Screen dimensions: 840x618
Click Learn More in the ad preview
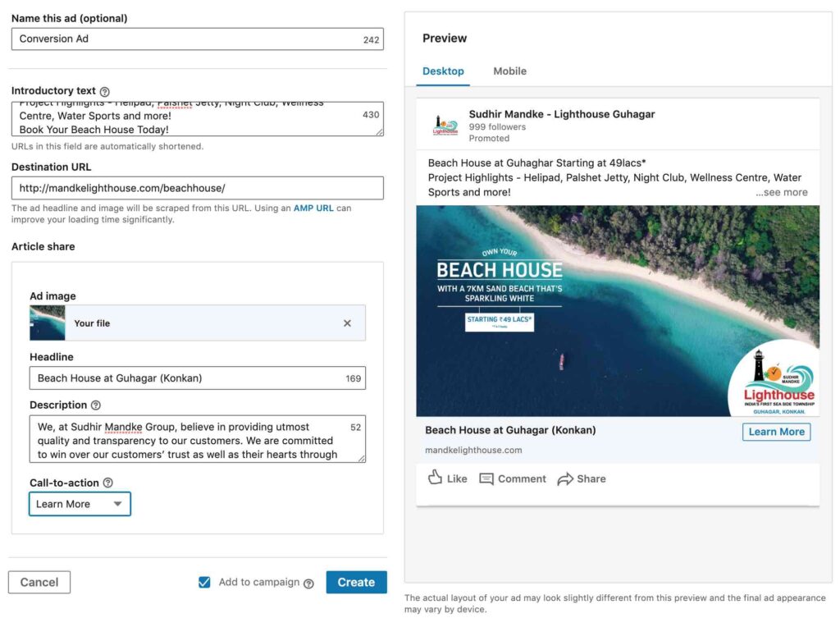pos(776,431)
